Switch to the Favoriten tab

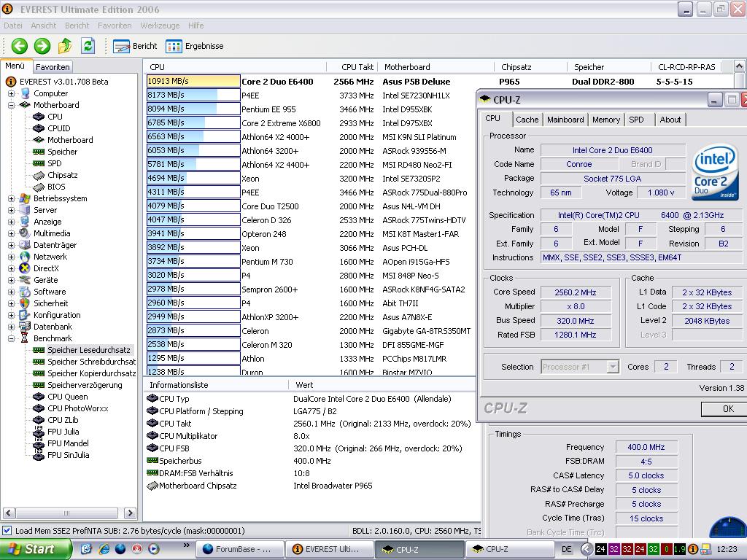pyautogui.click(x=53, y=66)
